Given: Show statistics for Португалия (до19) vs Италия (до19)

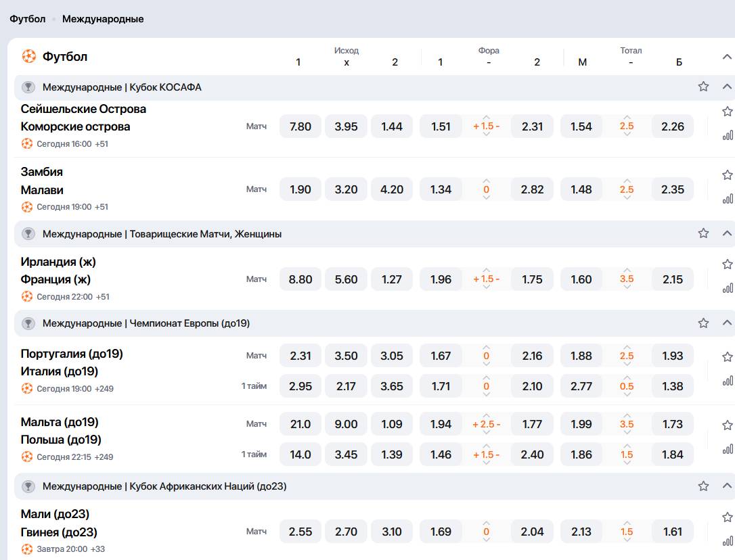Looking at the screenshot, I should click(728, 381).
